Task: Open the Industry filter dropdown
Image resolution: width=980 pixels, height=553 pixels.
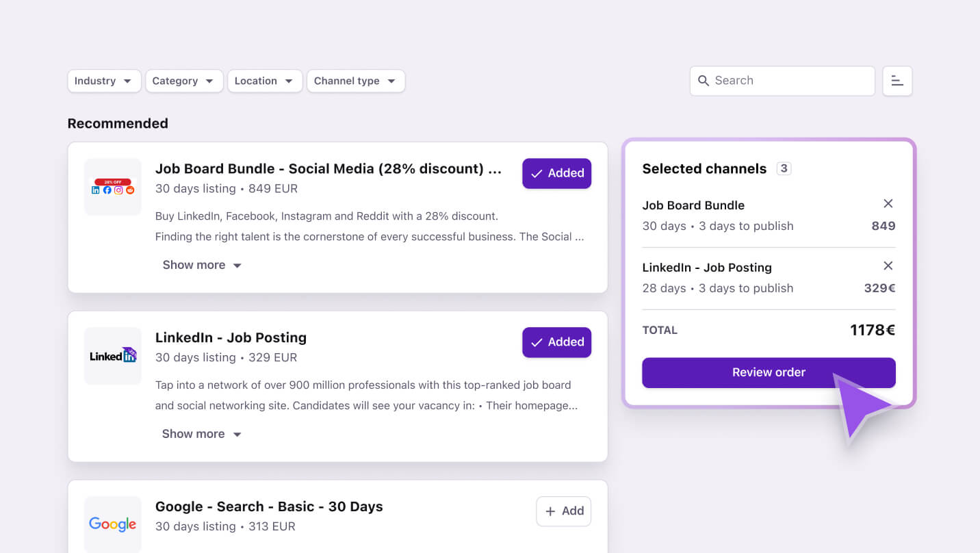Action: pos(104,81)
